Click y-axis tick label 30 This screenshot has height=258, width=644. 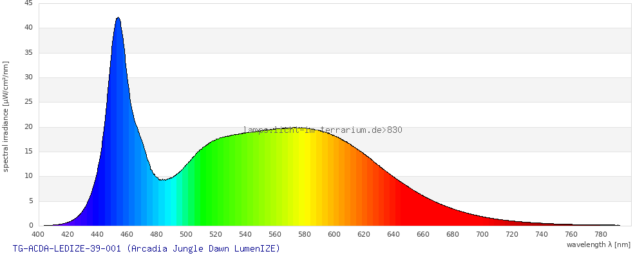pyautogui.click(x=28, y=77)
